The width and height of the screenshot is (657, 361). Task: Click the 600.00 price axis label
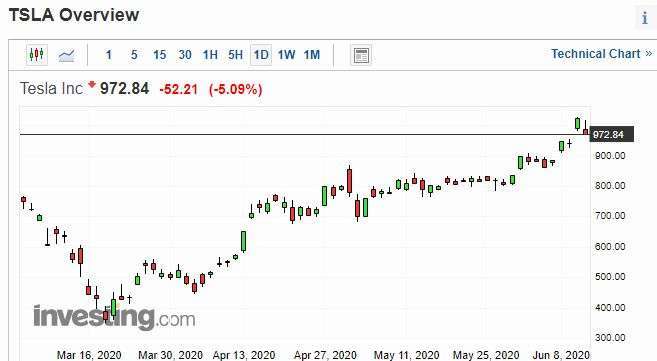[x=610, y=247]
